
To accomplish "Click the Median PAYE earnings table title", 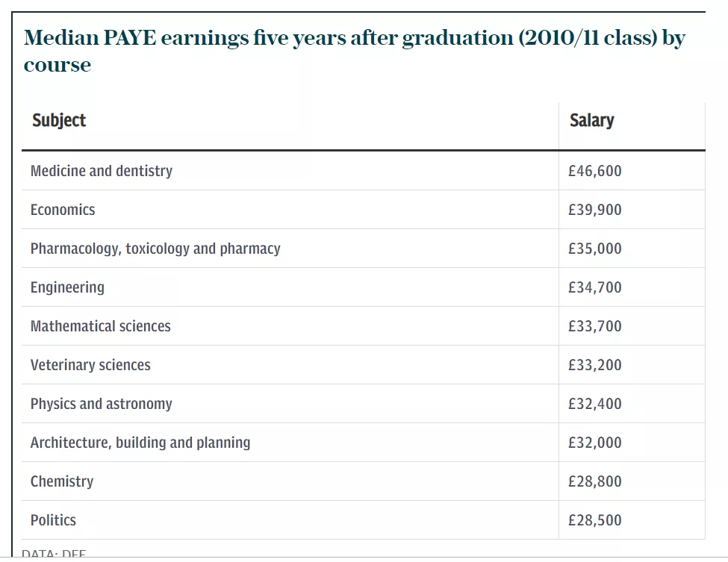I will tap(354, 51).
